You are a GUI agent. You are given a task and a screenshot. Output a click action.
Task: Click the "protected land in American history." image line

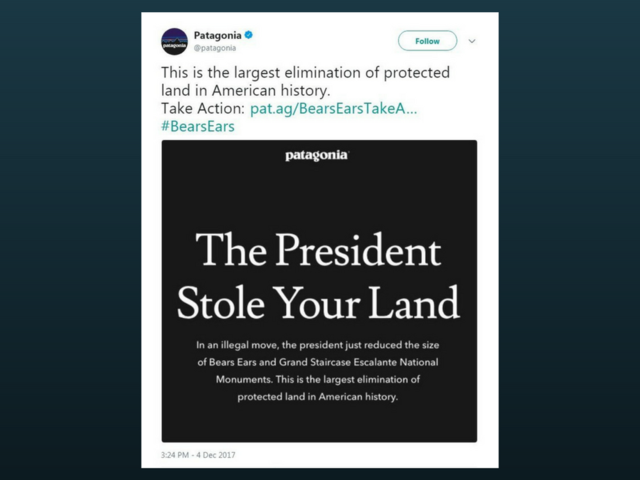[318, 397]
